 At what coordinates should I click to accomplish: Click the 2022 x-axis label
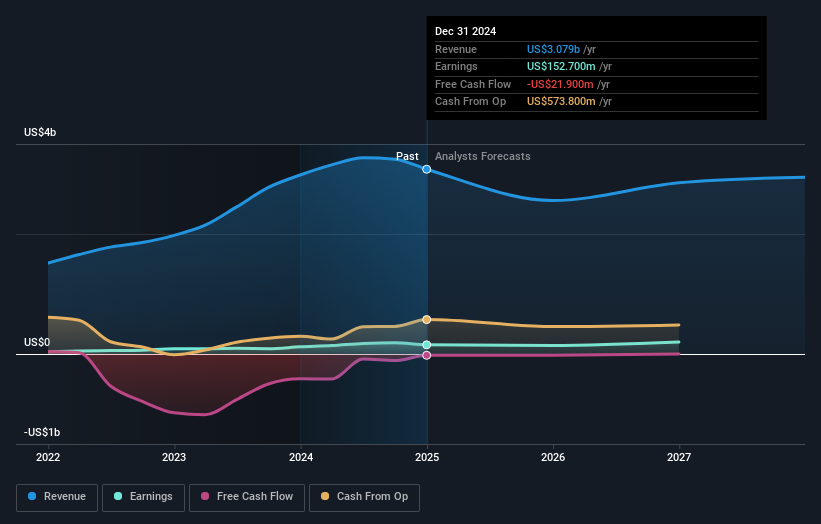point(48,457)
